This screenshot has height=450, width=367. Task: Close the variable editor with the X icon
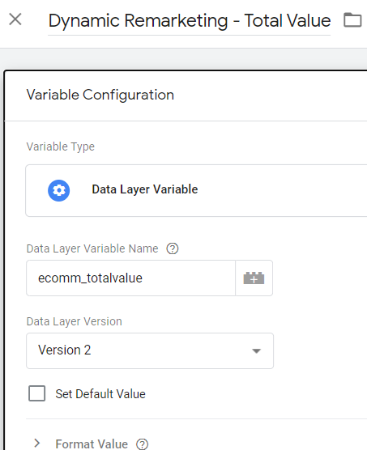15,19
